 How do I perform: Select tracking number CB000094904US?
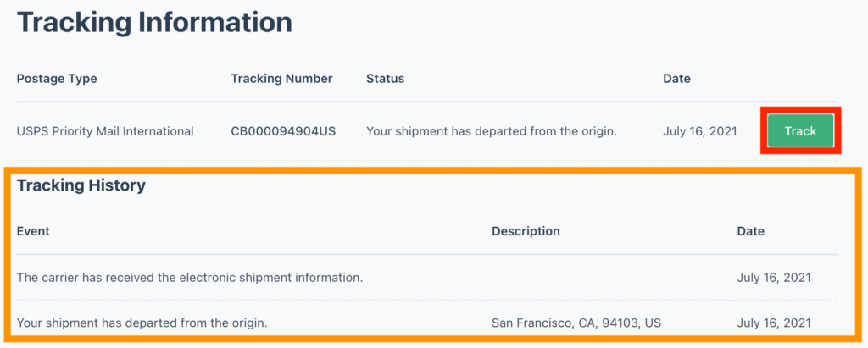pyautogui.click(x=283, y=131)
